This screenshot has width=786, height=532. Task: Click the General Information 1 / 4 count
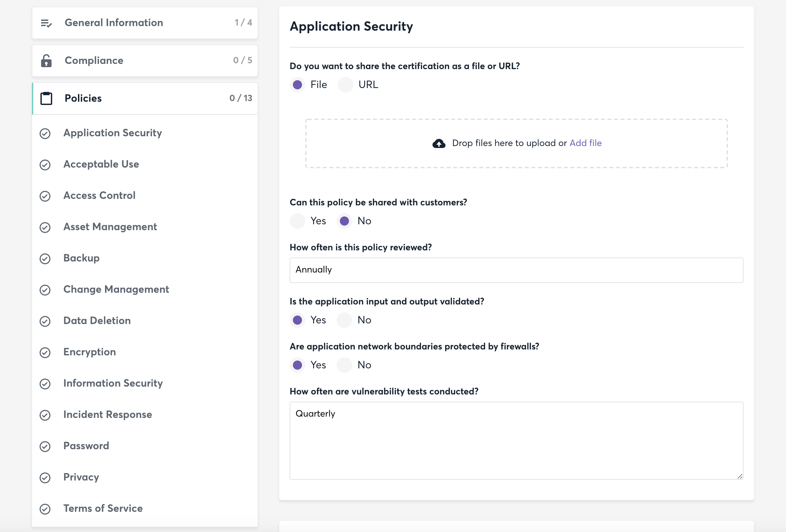[244, 22]
